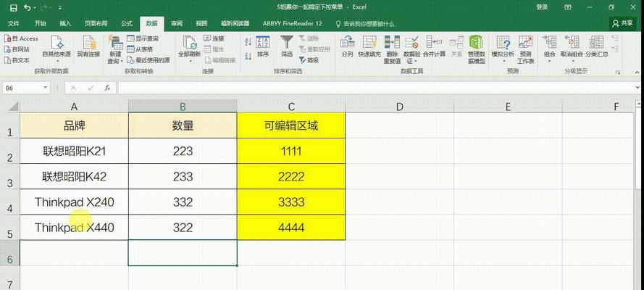This screenshot has width=644, height=290.
Task: Switch to the Insert (插入) tab
Action: click(65, 23)
